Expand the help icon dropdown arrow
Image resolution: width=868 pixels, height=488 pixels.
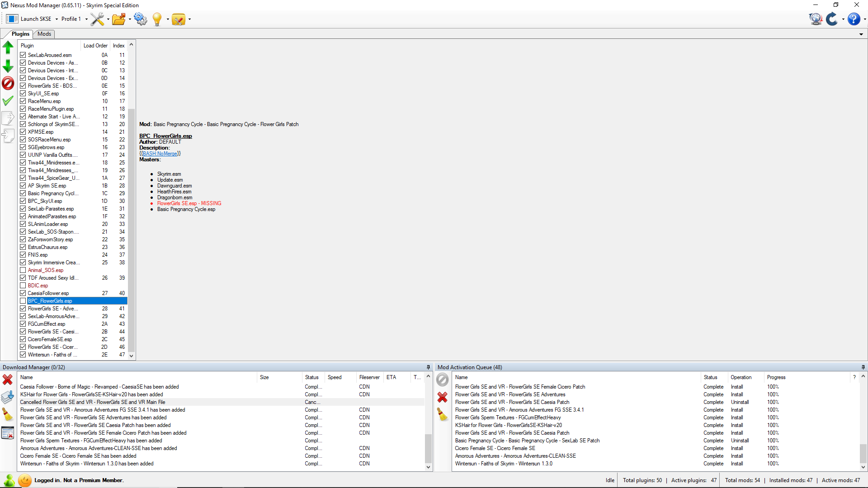click(x=865, y=19)
